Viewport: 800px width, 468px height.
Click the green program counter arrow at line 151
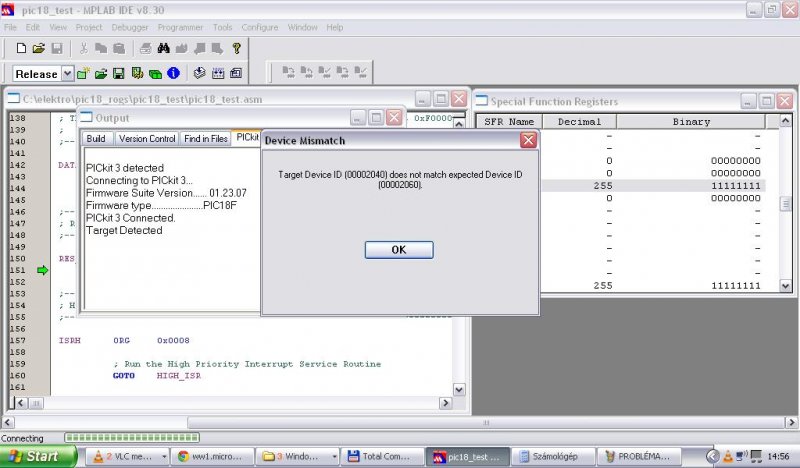pyautogui.click(x=42, y=270)
